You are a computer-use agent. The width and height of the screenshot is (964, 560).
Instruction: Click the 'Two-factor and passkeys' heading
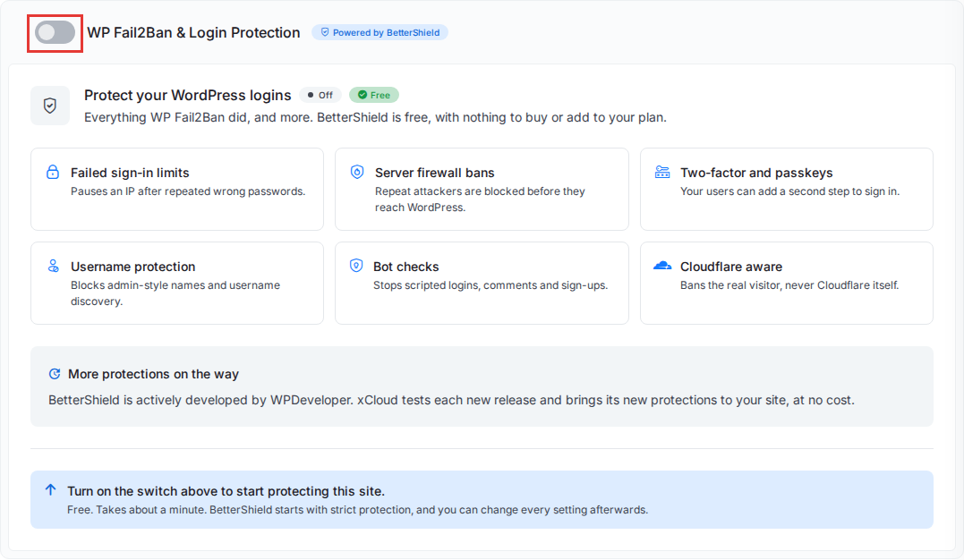pyautogui.click(x=756, y=173)
